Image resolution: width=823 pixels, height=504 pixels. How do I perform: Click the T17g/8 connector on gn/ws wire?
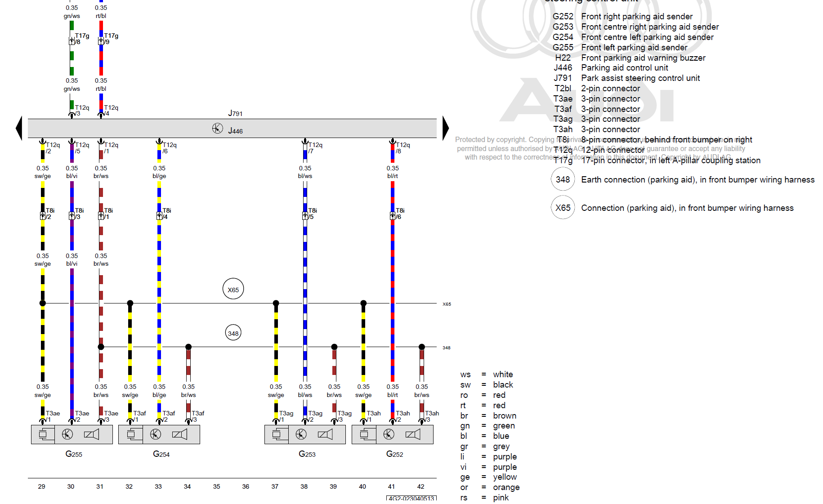tap(72, 41)
